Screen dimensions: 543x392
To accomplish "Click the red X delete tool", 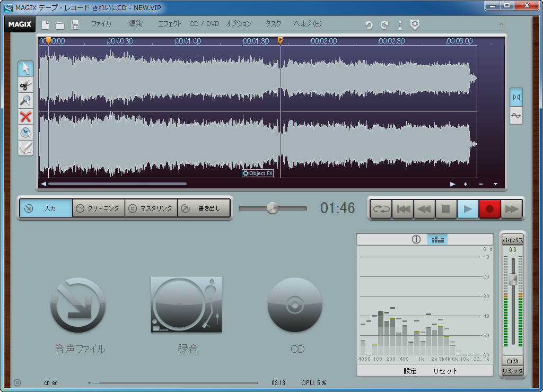I will [x=25, y=117].
